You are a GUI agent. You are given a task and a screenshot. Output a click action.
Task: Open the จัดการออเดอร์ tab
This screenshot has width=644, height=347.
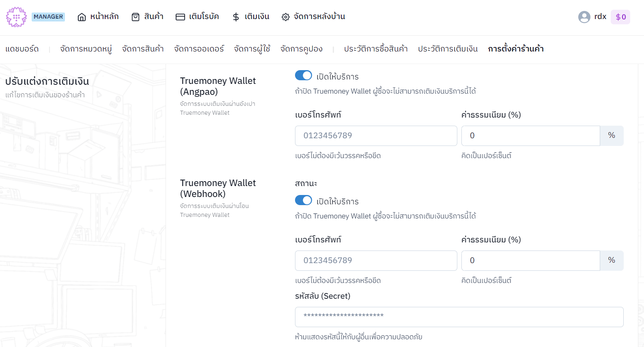tap(198, 48)
